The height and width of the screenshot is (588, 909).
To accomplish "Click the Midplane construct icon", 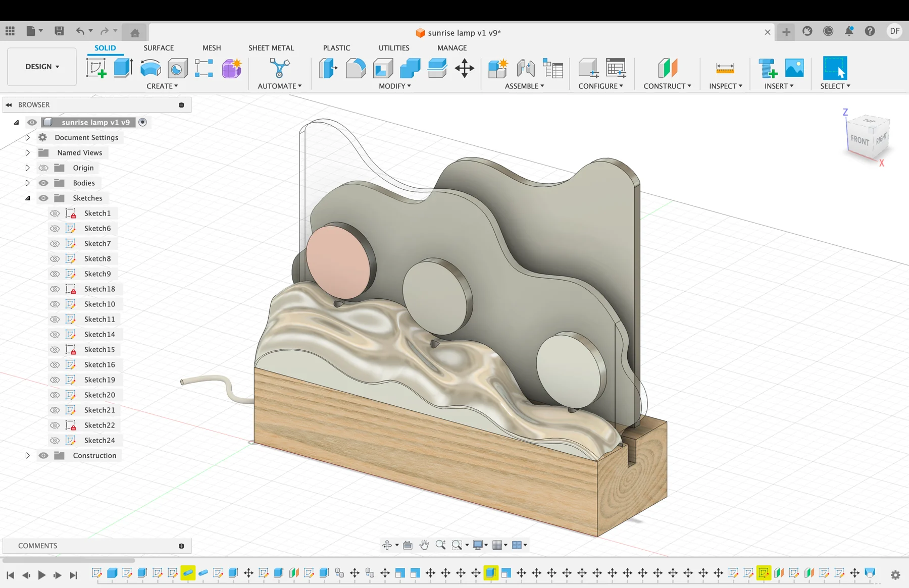I will pos(668,68).
